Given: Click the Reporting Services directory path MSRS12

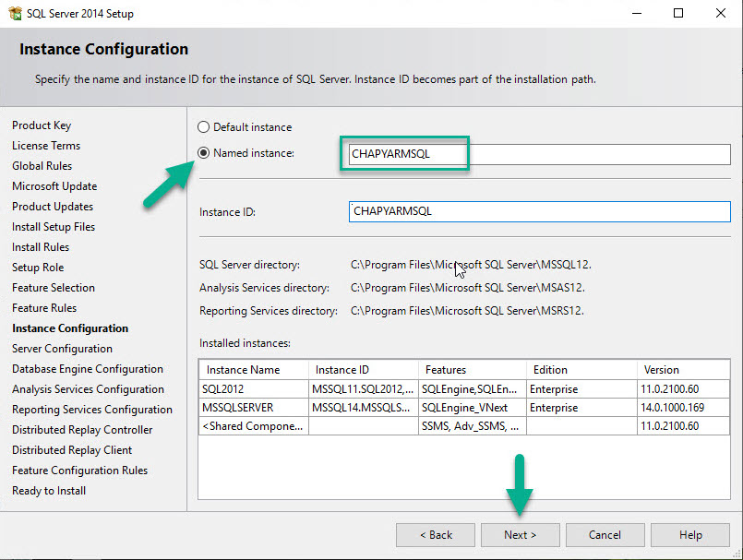Looking at the screenshot, I should (467, 311).
